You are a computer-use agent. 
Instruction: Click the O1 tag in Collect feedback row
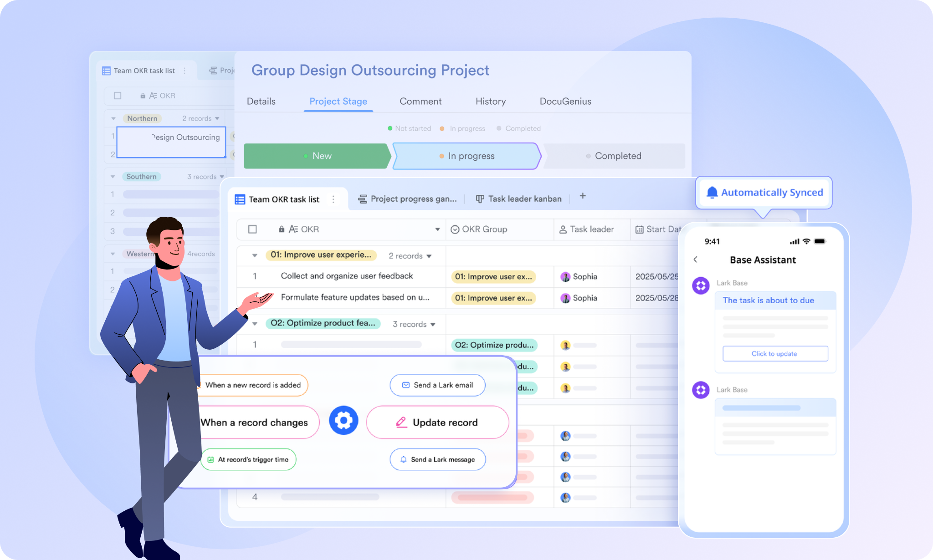493,276
